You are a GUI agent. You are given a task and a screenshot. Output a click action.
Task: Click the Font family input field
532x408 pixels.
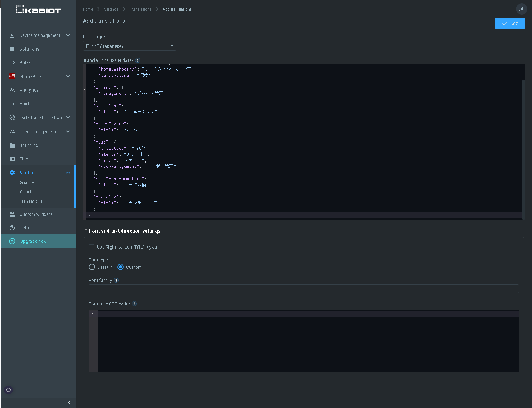[304, 289]
